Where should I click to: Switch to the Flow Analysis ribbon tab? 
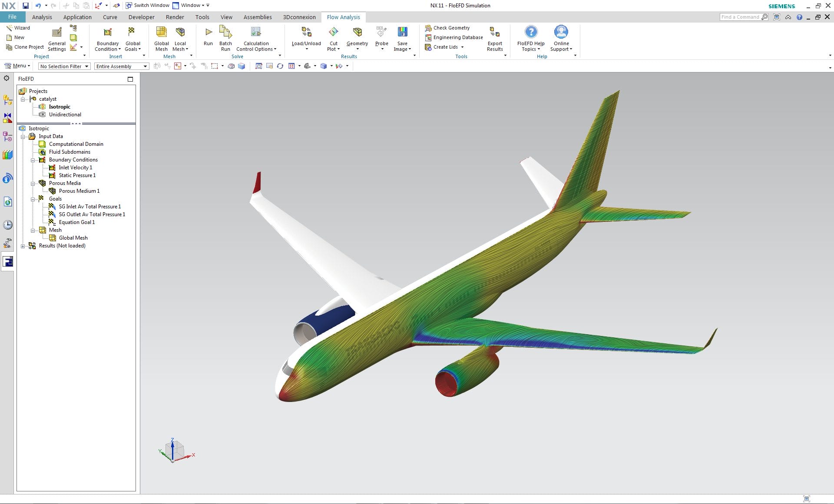[343, 17]
